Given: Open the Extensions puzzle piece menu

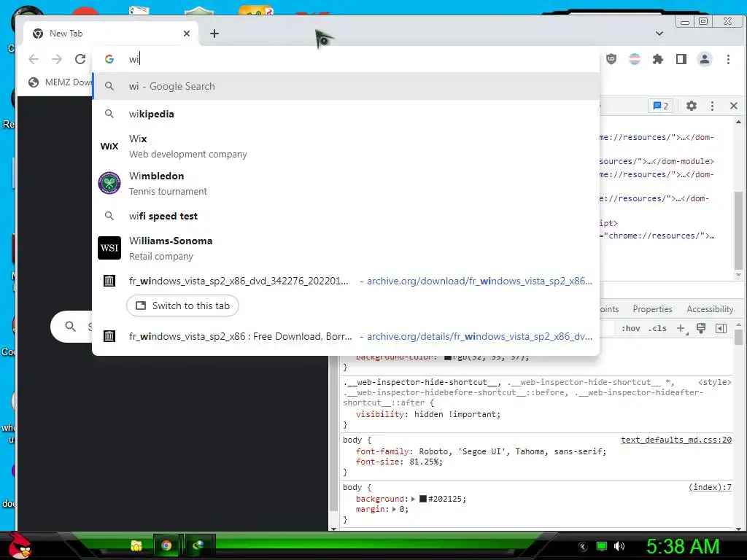Looking at the screenshot, I should 658,59.
